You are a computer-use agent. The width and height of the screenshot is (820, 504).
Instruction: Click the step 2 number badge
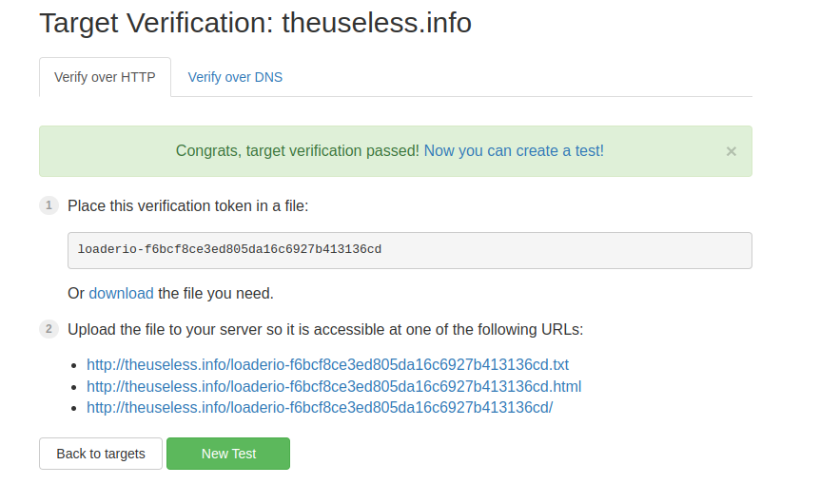[x=49, y=329]
